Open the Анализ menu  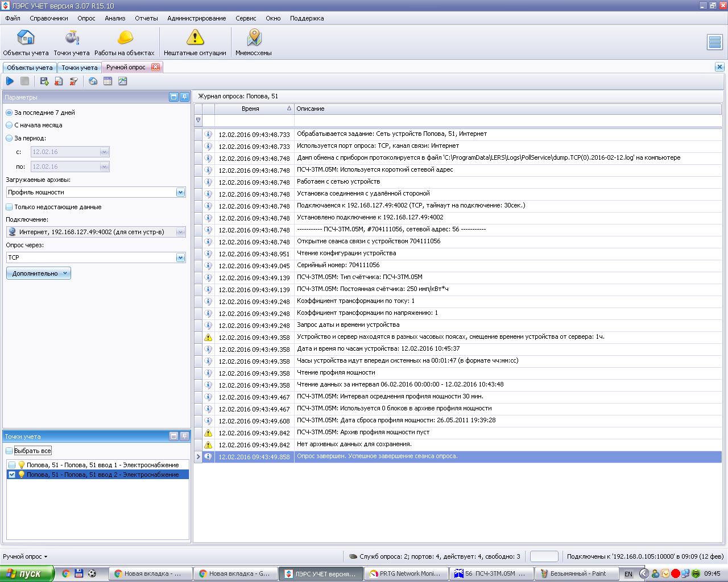(115, 18)
